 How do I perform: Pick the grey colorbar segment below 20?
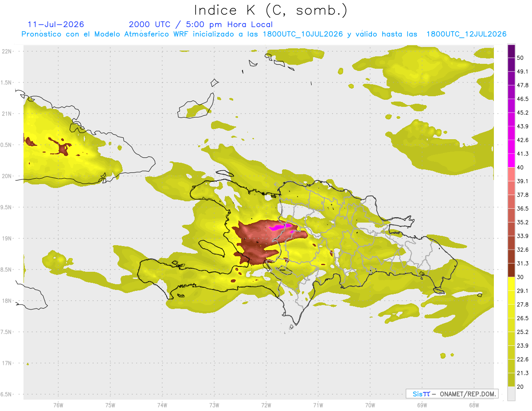point(511,393)
